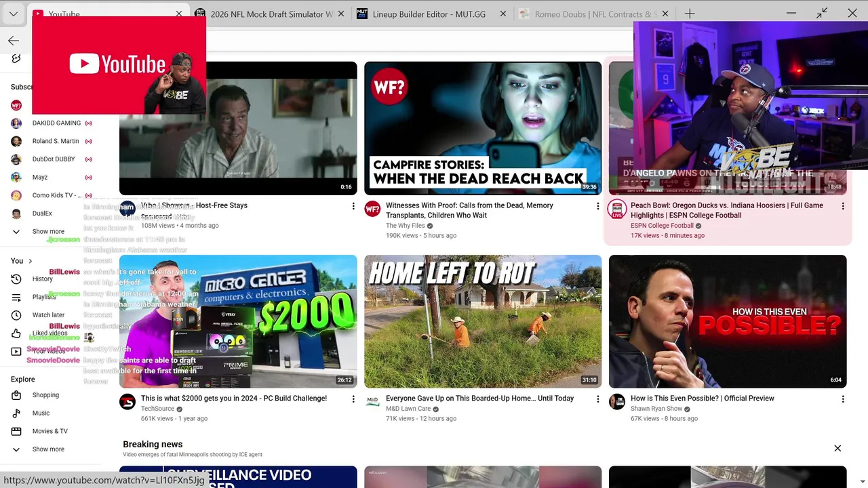This screenshot has height=488, width=868.
Task: Visit M&D Lawn Care channel link
Action: [x=408, y=409]
